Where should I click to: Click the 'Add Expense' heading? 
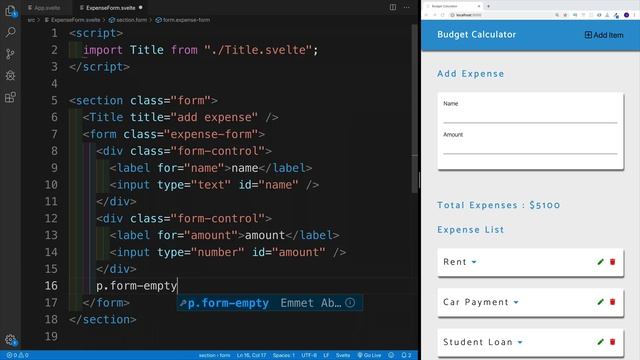point(470,74)
